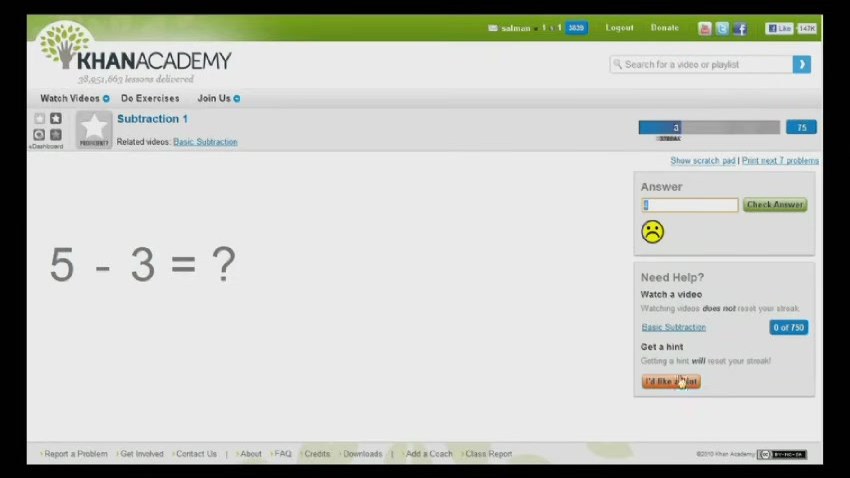850x478 pixels.
Task: Open the Twitter social icon
Action: pyautogui.click(x=722, y=29)
